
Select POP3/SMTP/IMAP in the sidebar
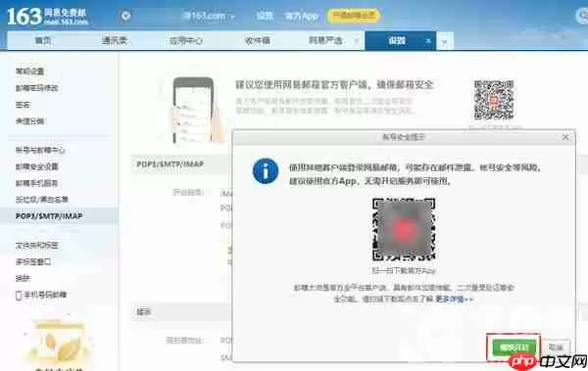[x=49, y=216]
